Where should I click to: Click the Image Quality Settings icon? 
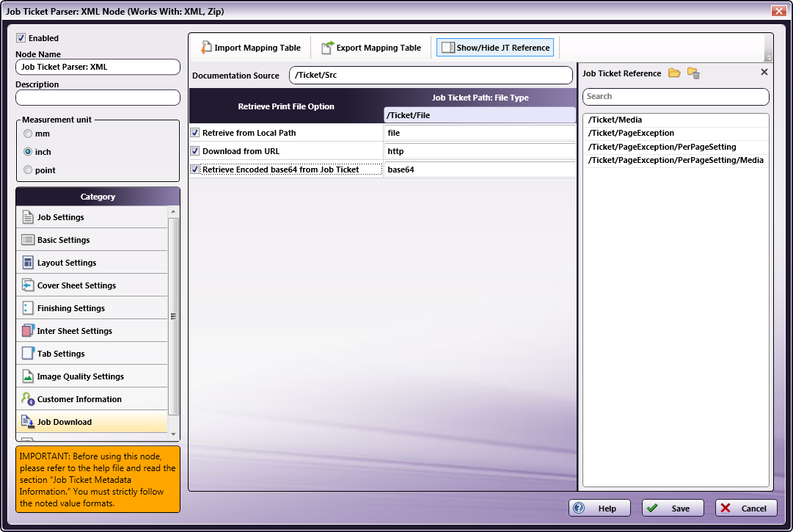[x=28, y=376]
